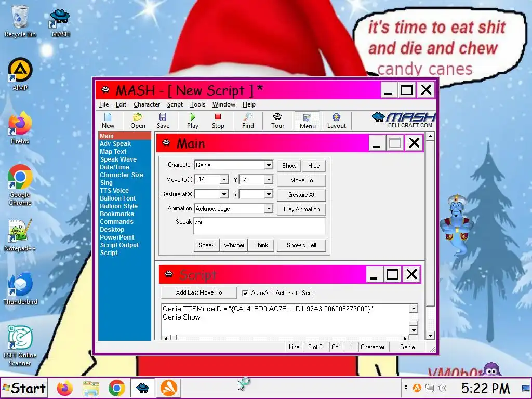The width and height of the screenshot is (532, 399).
Task: Open the Tools menu
Action: (197, 104)
